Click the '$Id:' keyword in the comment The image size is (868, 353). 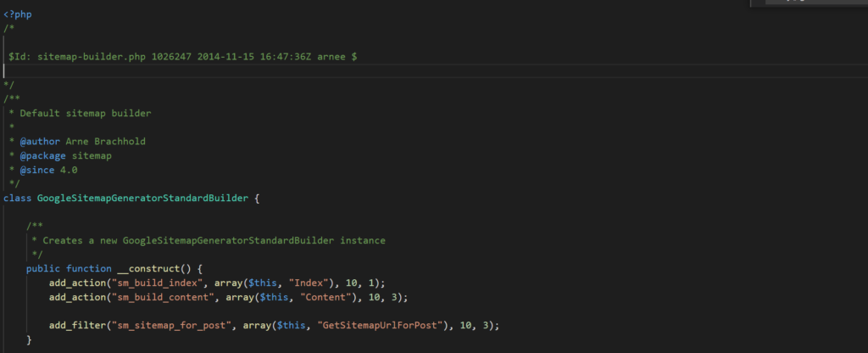point(20,57)
